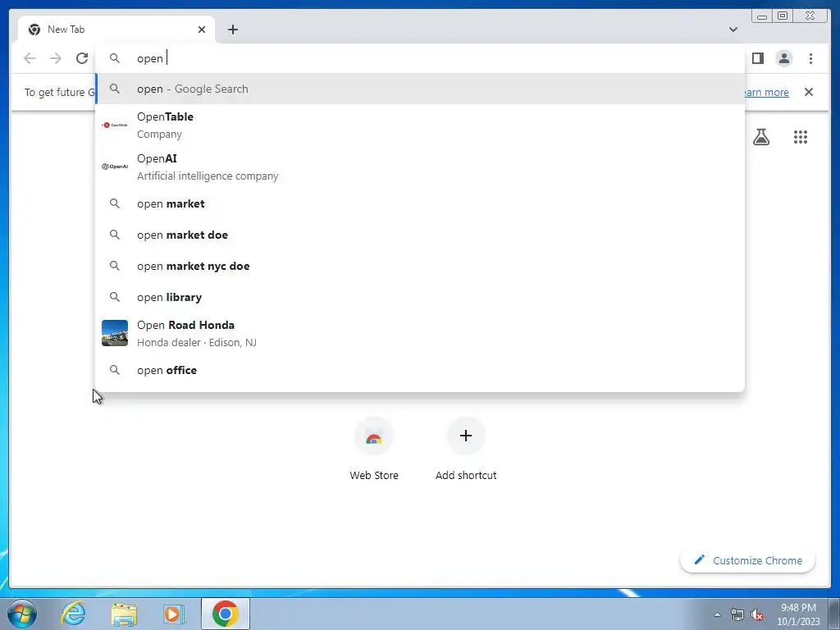This screenshot has height=630, width=840.
Task: Click the network tray icon
Action: coord(737,614)
